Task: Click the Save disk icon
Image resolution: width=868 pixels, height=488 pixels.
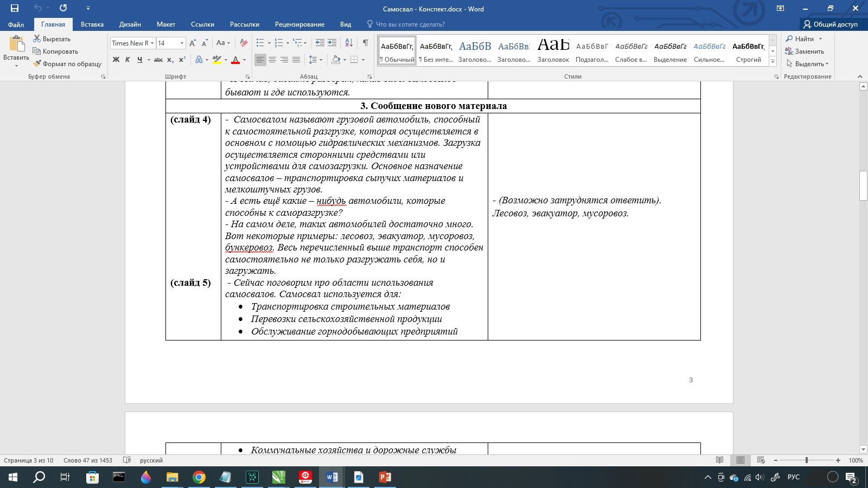Action: tap(15, 8)
